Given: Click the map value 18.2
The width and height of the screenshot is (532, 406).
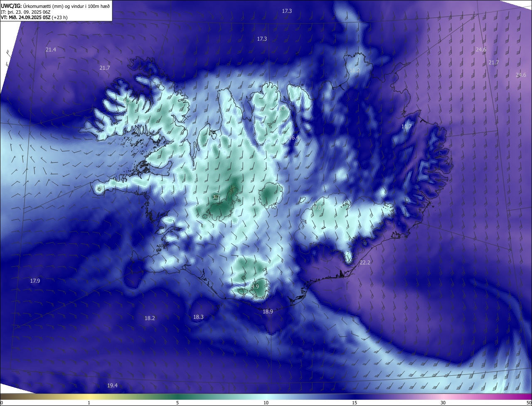Looking at the screenshot, I should (150, 318).
